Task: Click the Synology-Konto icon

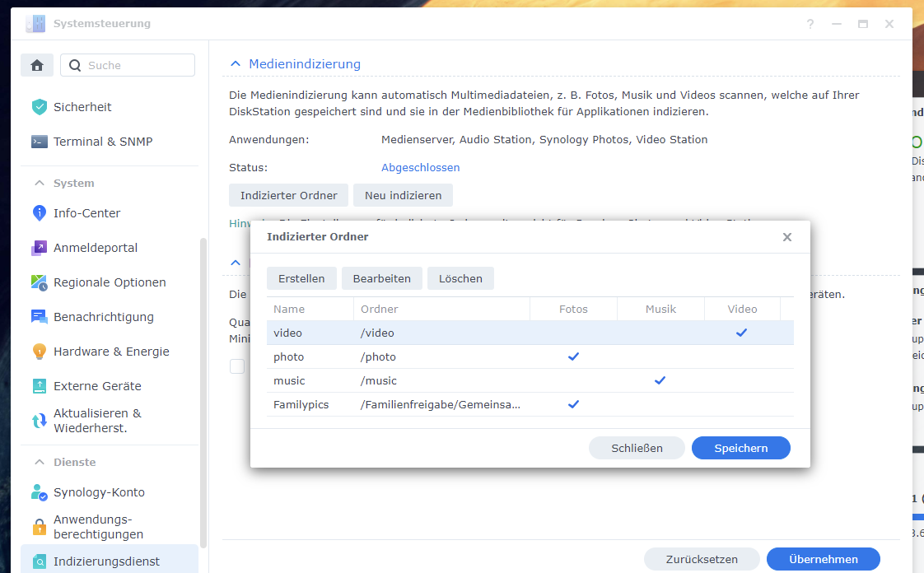Action: tap(39, 492)
